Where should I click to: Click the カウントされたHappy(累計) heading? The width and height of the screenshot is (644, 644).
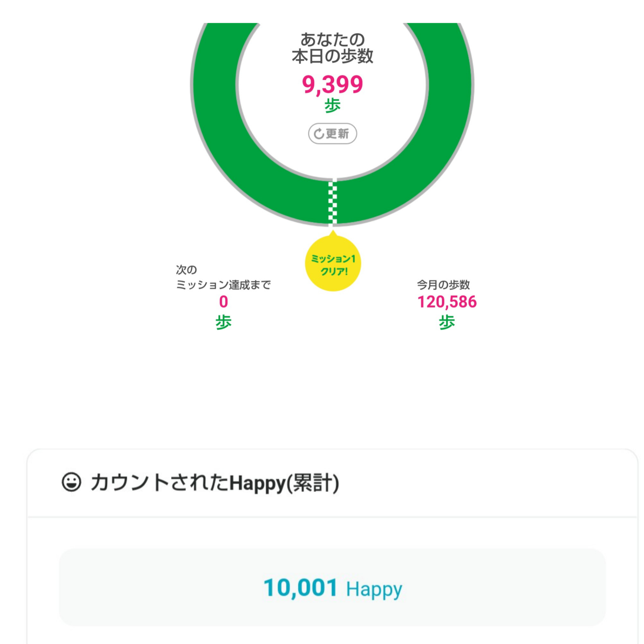[215, 483]
